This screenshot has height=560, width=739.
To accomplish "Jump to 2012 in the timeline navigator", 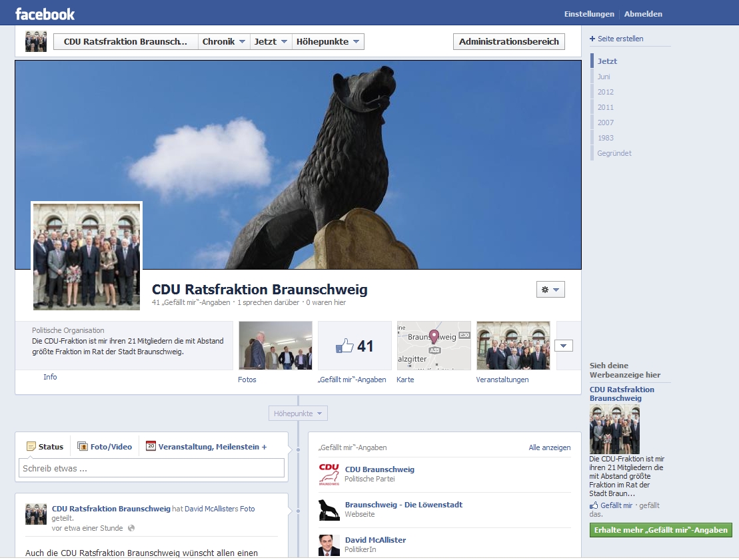I will coord(606,92).
